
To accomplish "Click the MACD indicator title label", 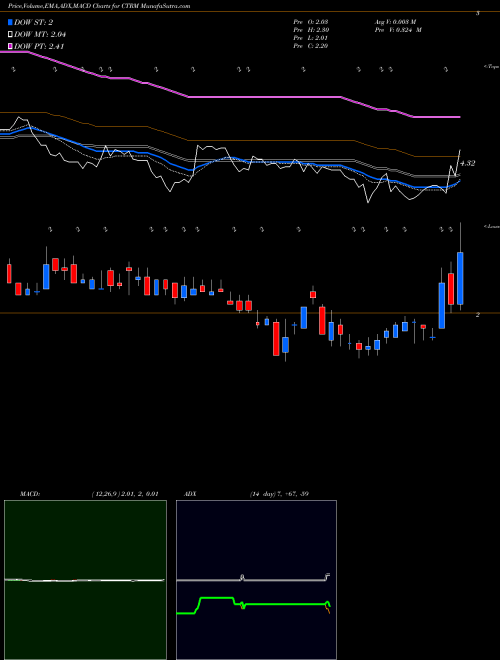I will [x=30, y=494].
